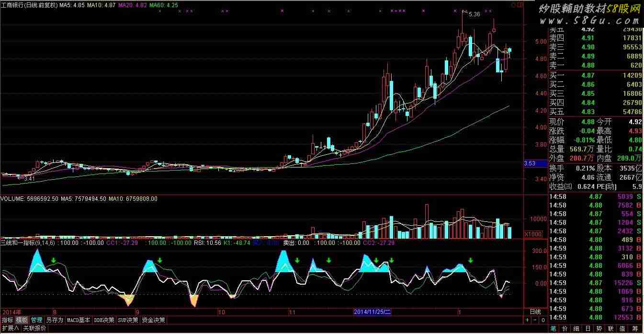Select the 价 tab in quote panel
The height and width of the screenshot is (334, 644).
click(565, 328)
